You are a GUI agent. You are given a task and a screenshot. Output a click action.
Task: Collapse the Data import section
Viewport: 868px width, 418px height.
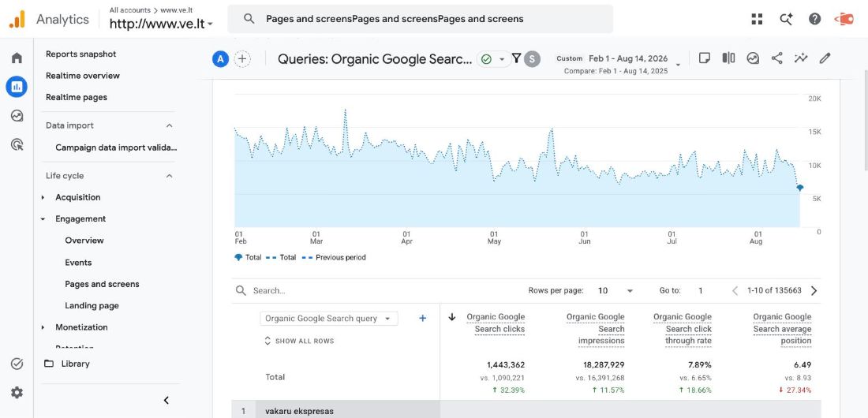(x=170, y=125)
